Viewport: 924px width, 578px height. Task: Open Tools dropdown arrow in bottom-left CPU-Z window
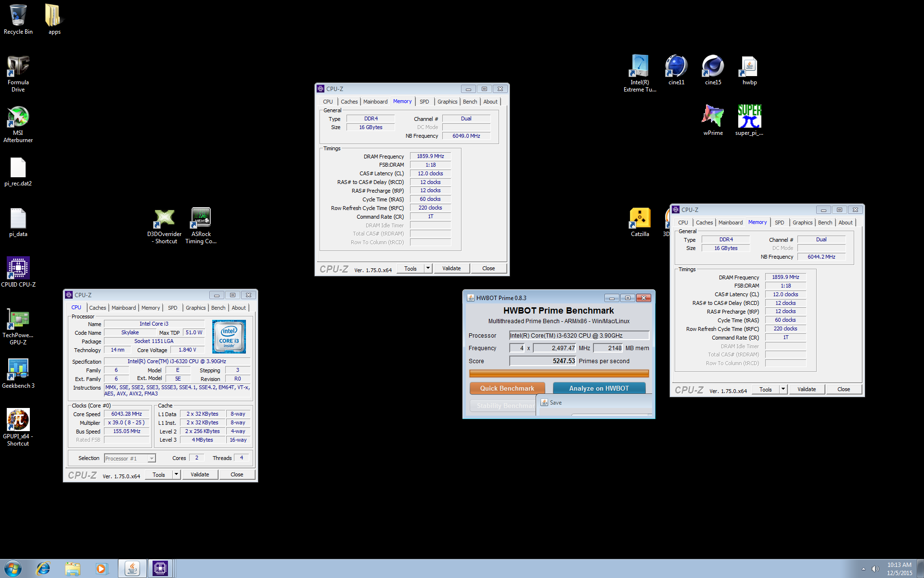176,474
